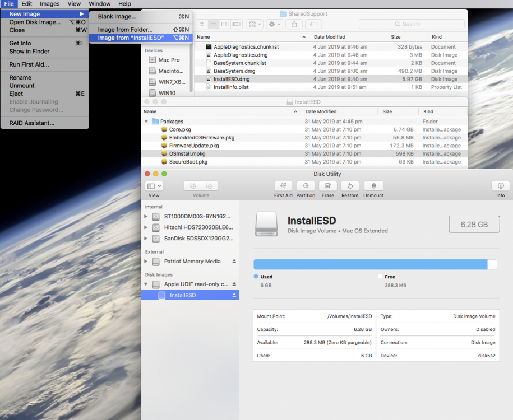Select Core.pkg package icon
The height and width of the screenshot is (420, 513).
coord(164,129)
